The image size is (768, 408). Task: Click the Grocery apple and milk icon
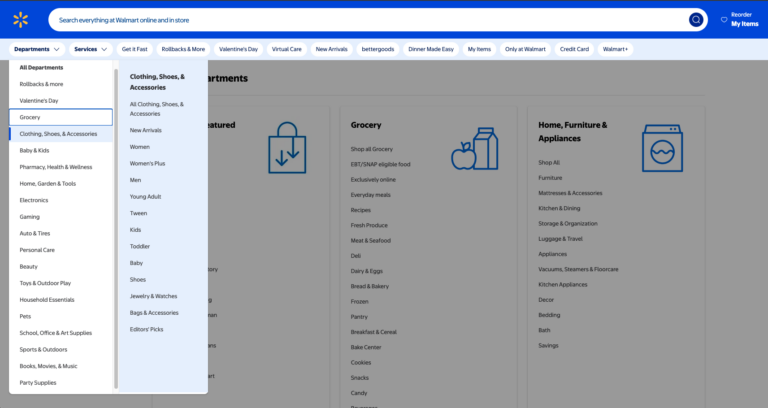click(x=474, y=148)
